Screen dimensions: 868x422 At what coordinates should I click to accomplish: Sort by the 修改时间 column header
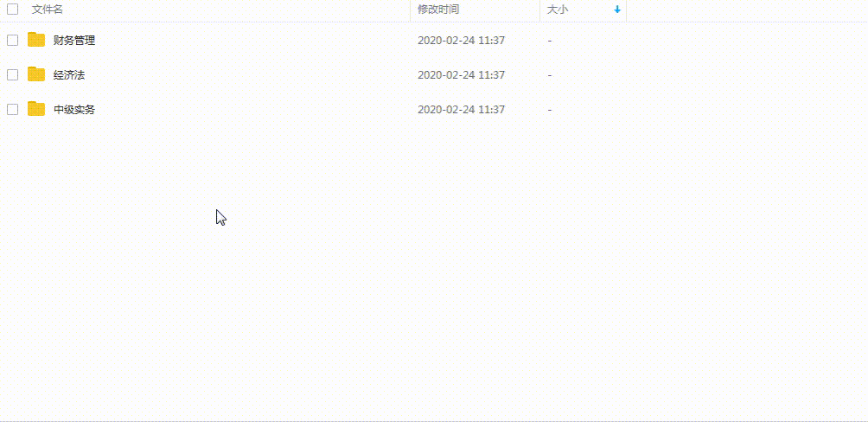pos(438,10)
